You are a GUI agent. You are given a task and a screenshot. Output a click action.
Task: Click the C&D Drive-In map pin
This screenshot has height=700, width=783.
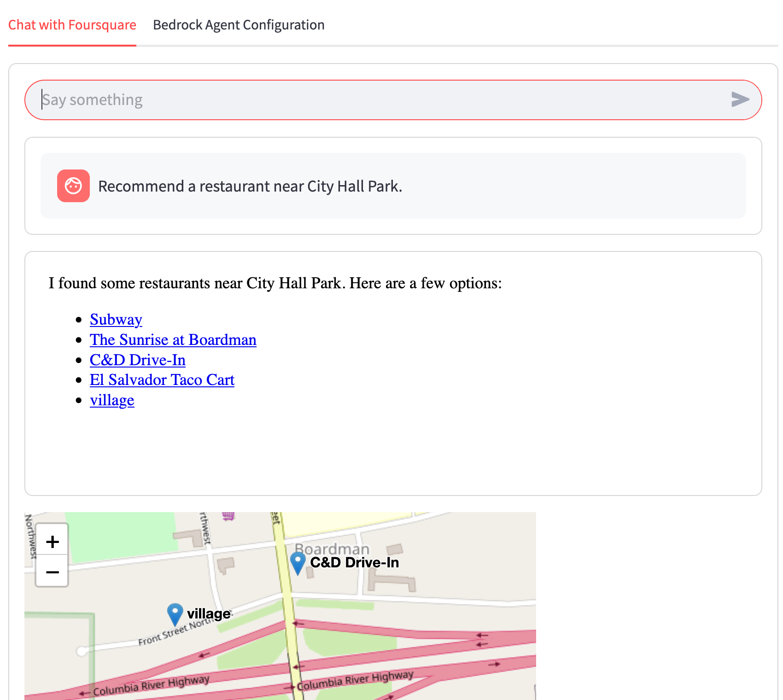point(298,563)
